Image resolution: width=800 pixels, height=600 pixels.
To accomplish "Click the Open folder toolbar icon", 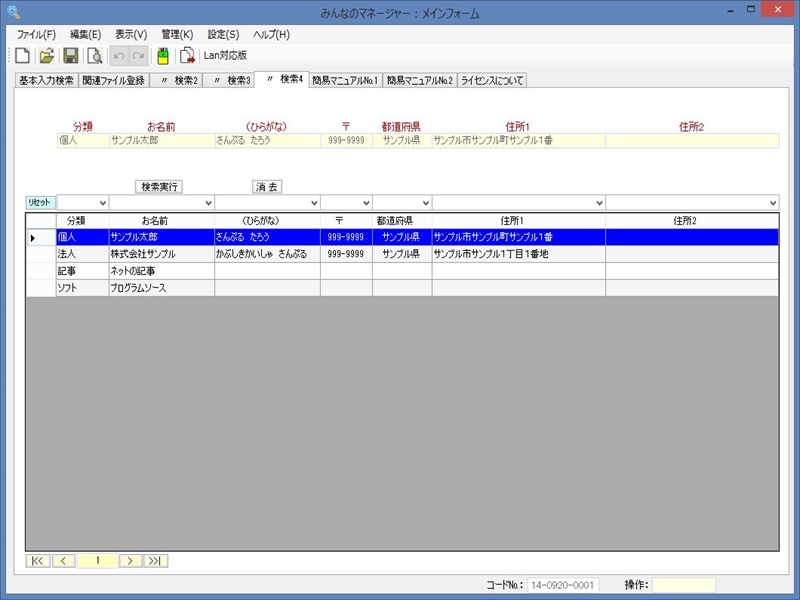I will [46, 55].
